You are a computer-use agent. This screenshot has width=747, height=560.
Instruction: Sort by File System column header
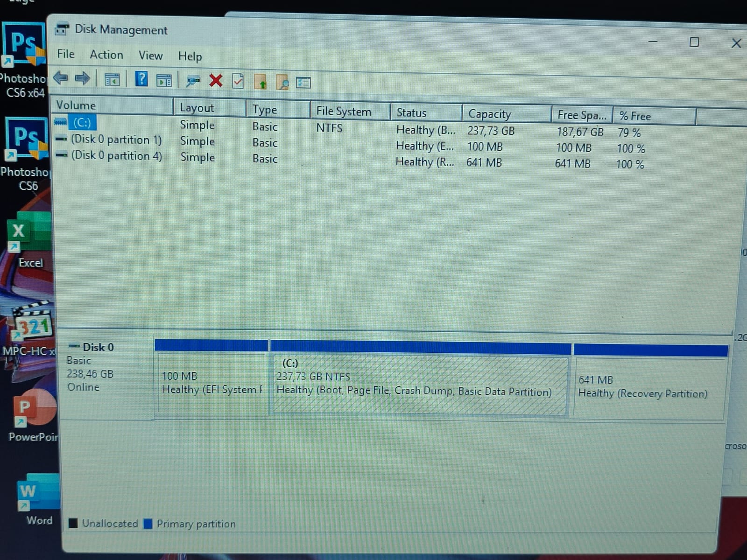(344, 112)
